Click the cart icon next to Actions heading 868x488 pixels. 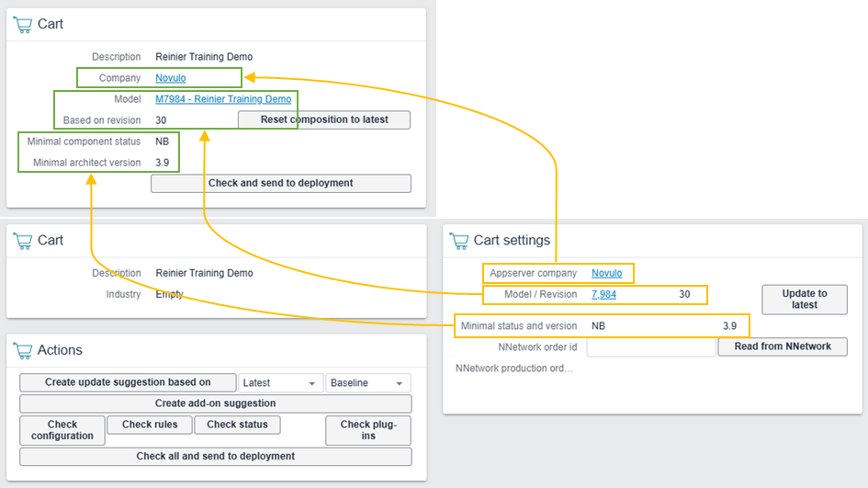click(x=23, y=351)
